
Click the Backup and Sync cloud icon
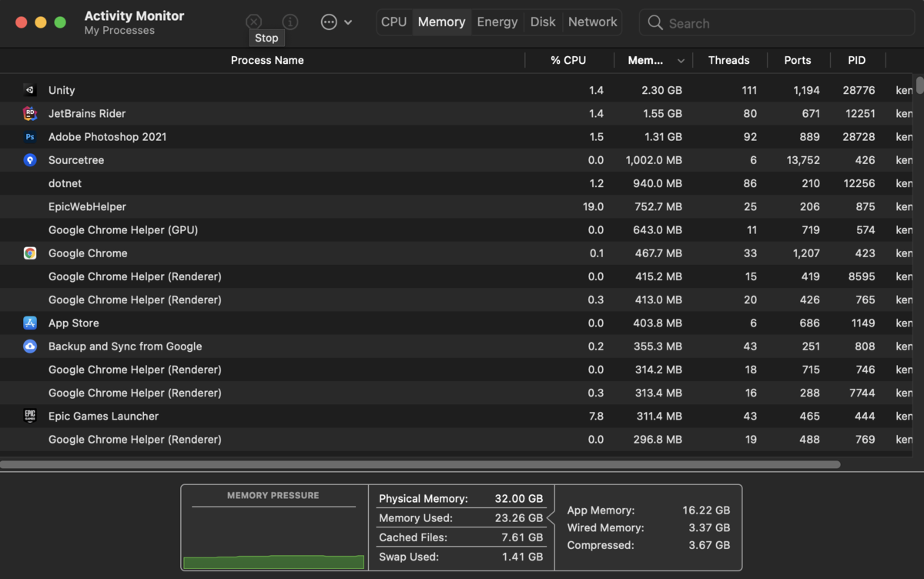point(30,346)
